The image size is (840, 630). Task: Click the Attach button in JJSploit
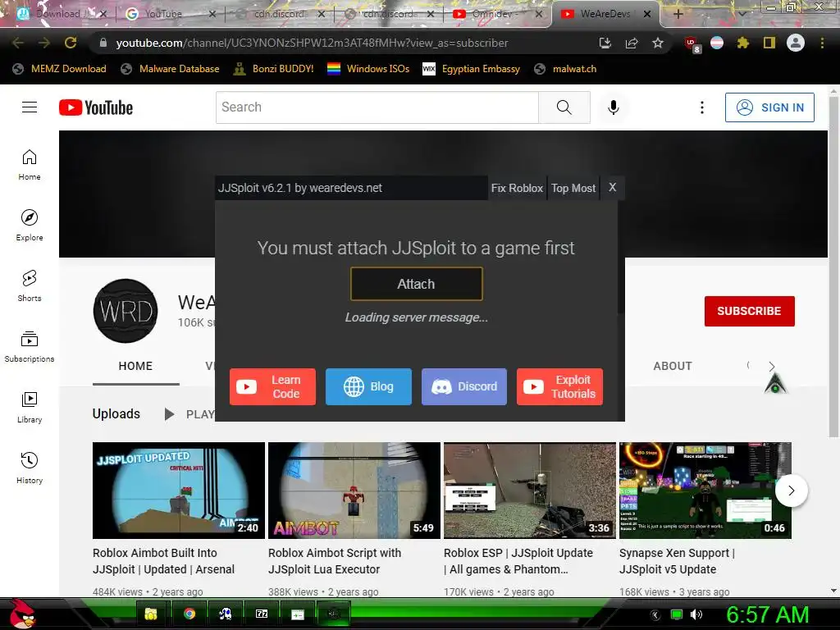(x=416, y=284)
